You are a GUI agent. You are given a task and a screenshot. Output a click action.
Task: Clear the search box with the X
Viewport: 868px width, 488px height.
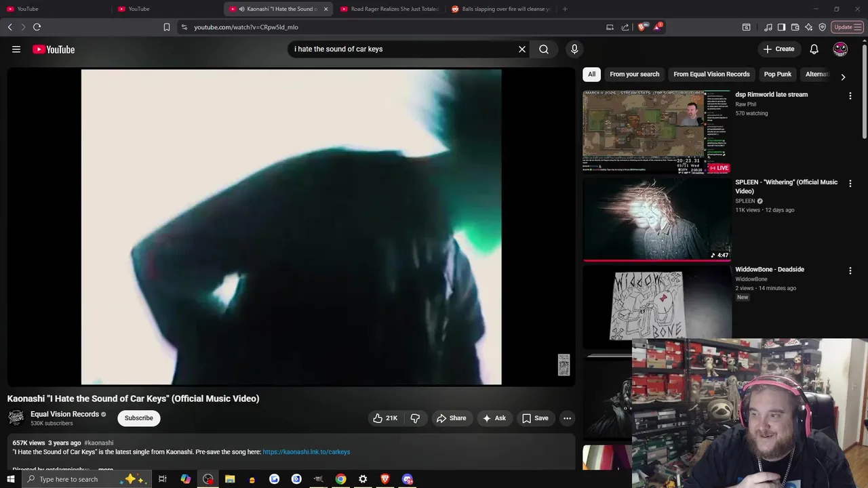[x=522, y=49]
